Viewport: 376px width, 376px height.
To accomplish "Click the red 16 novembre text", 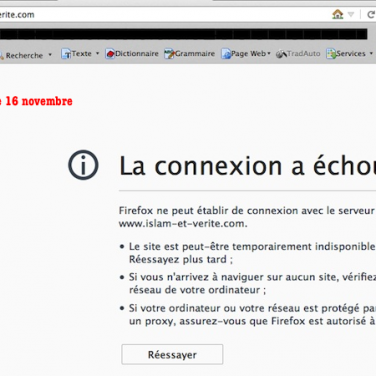I will click(x=39, y=101).
